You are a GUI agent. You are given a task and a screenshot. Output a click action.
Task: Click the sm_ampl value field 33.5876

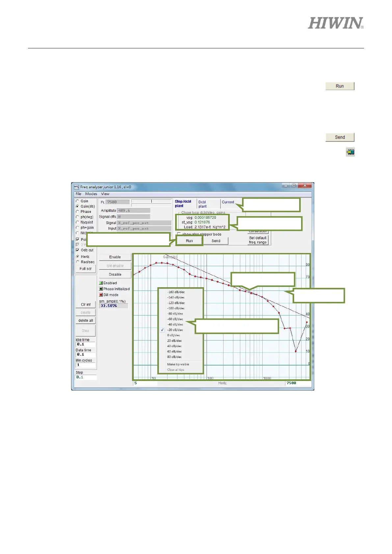[x=114, y=306]
